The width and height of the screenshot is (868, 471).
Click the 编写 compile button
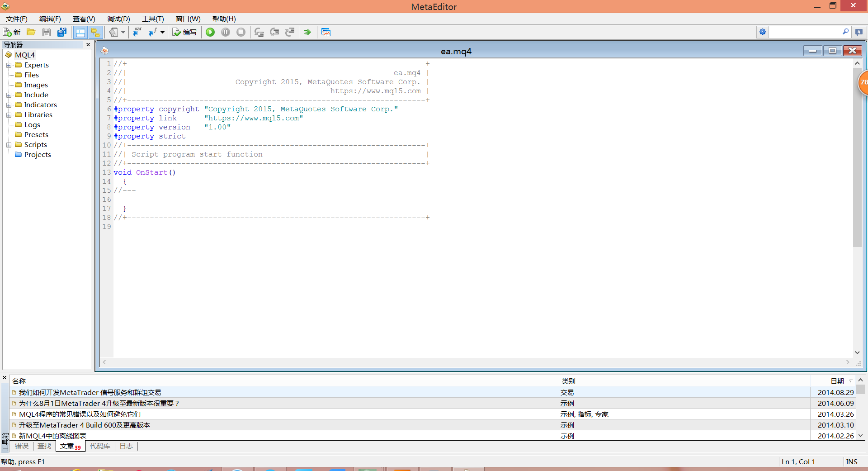click(185, 32)
